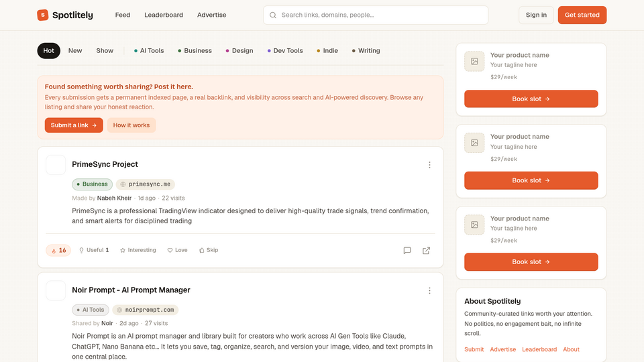
Task: Filter by Design category
Action: pos(239,51)
